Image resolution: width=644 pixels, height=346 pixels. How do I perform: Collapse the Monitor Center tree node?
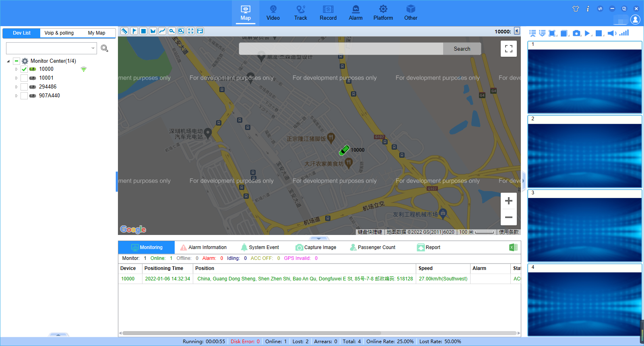[x=8, y=61]
